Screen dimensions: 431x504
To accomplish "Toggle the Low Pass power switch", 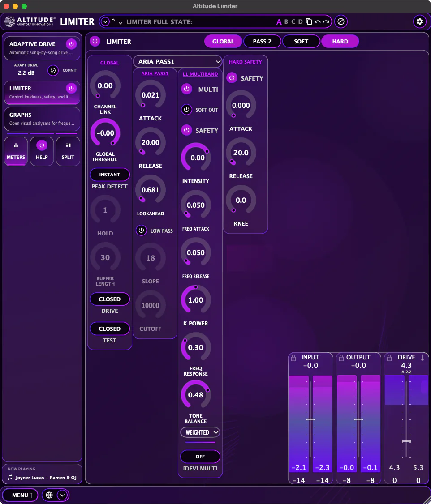I will coord(141,231).
